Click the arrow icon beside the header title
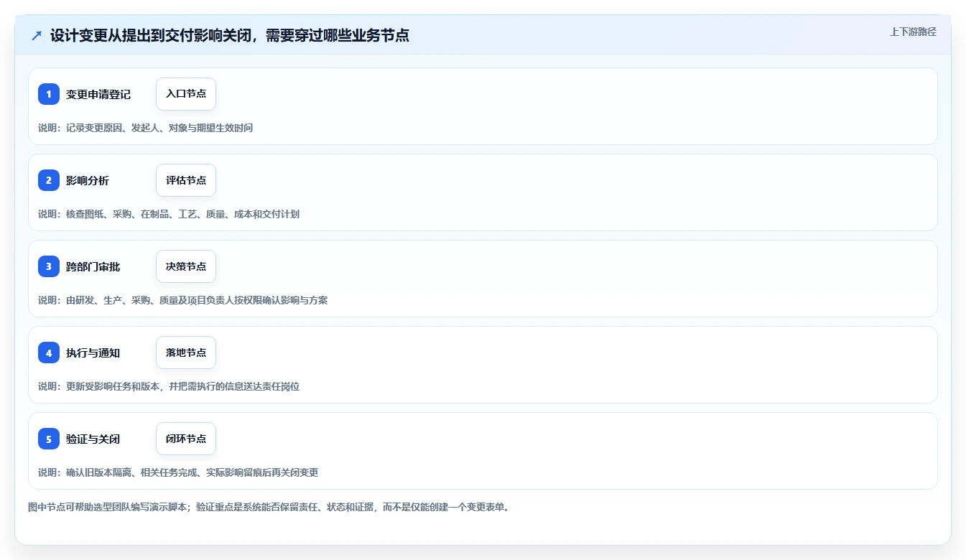The height and width of the screenshot is (560, 966). (x=37, y=35)
